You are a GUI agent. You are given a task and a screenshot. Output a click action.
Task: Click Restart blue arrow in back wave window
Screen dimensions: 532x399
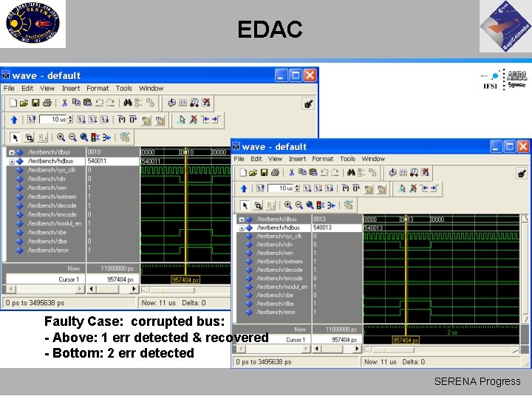(x=14, y=120)
